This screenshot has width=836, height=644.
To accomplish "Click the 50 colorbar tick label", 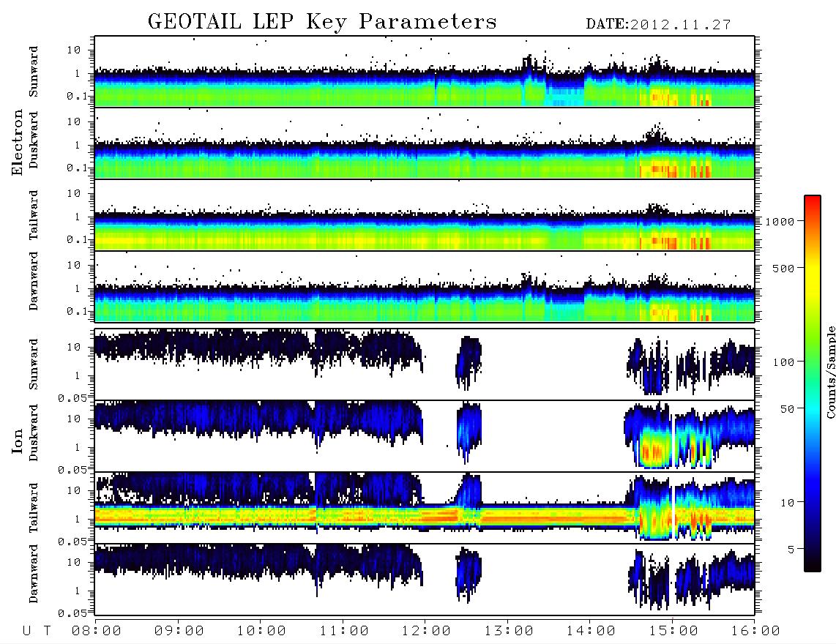I will [787, 409].
